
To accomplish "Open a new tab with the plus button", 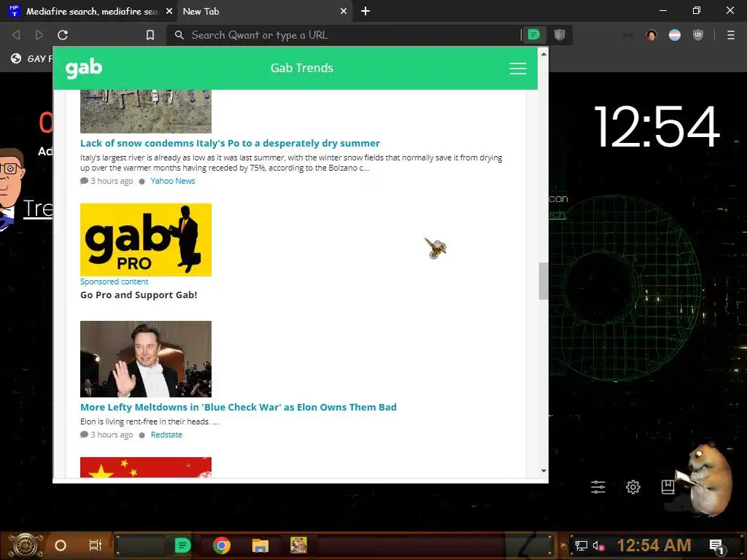I will [365, 11].
